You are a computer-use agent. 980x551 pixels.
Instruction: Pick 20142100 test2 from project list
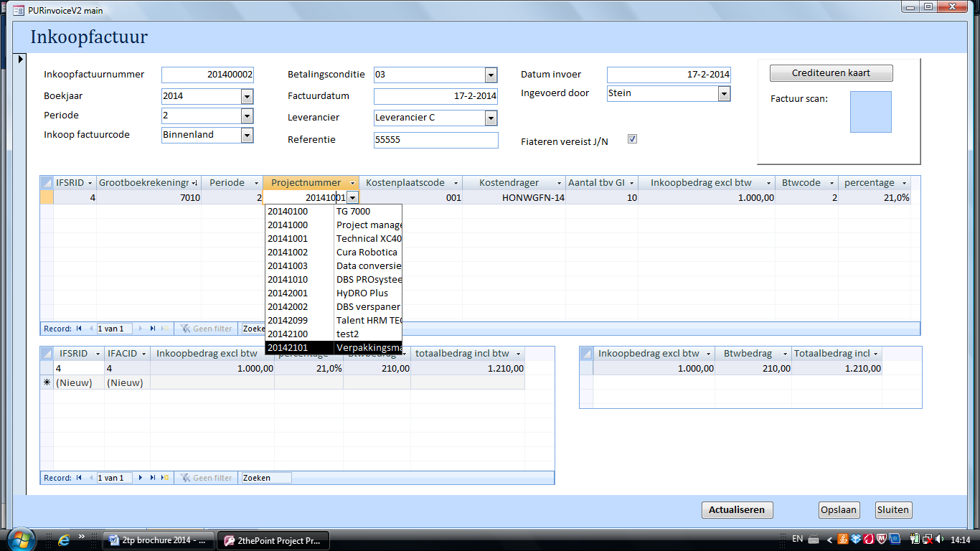click(x=334, y=334)
